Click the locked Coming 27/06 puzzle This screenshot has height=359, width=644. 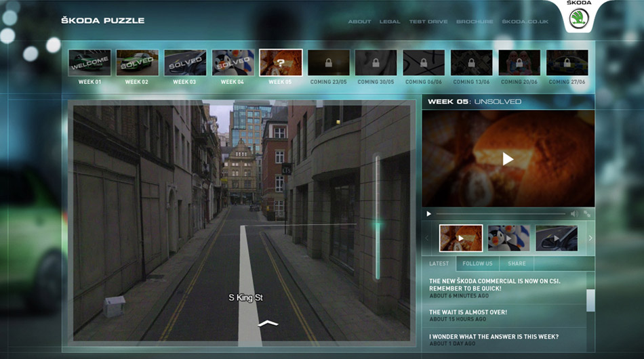click(x=567, y=63)
